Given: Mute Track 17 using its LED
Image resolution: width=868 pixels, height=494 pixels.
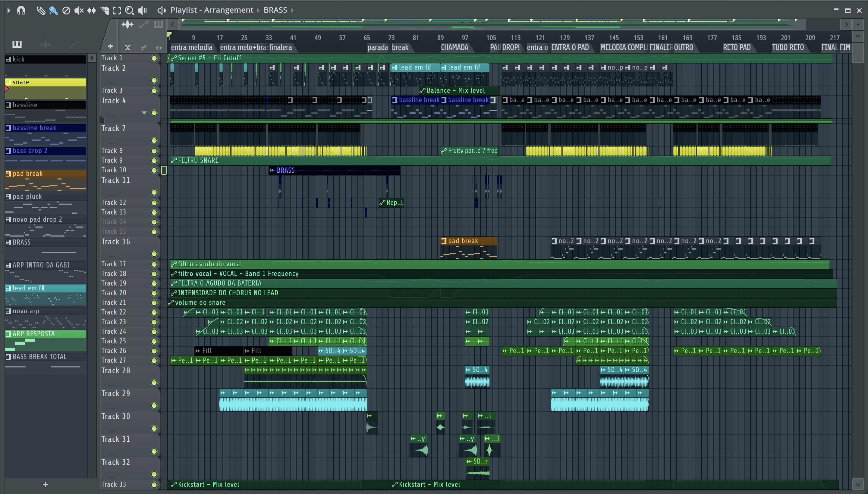Looking at the screenshot, I should coord(154,264).
